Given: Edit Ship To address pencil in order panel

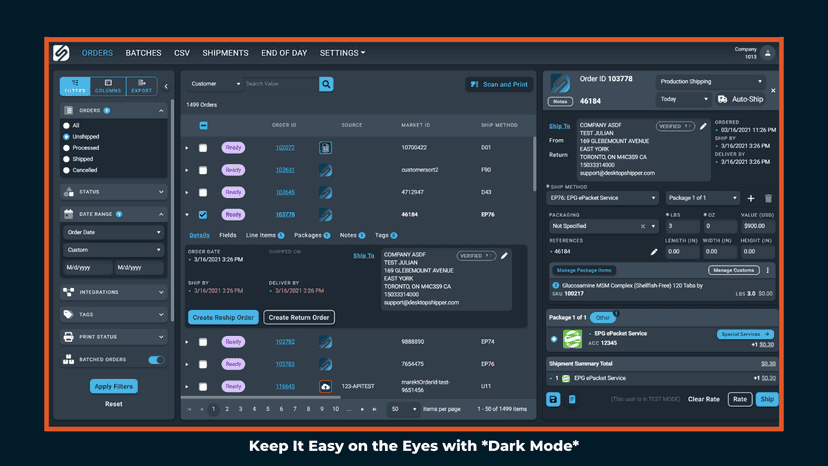Looking at the screenshot, I should pos(703,126).
